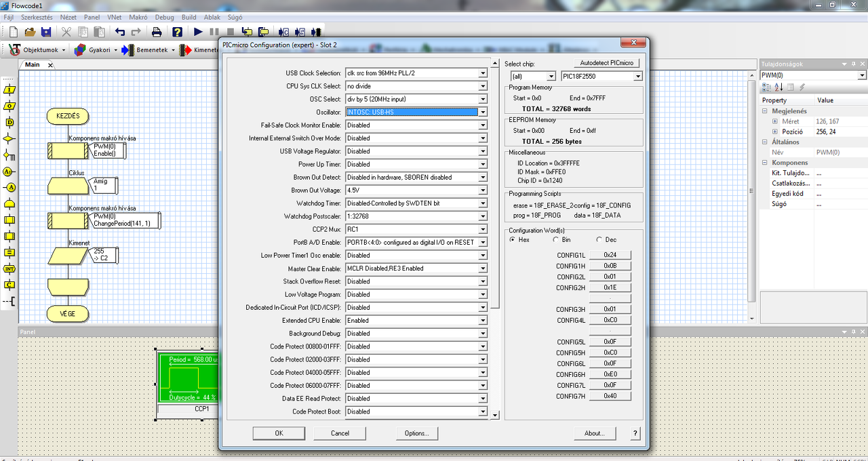Click the Undo arrow icon
The height and width of the screenshot is (461, 868).
coord(120,32)
